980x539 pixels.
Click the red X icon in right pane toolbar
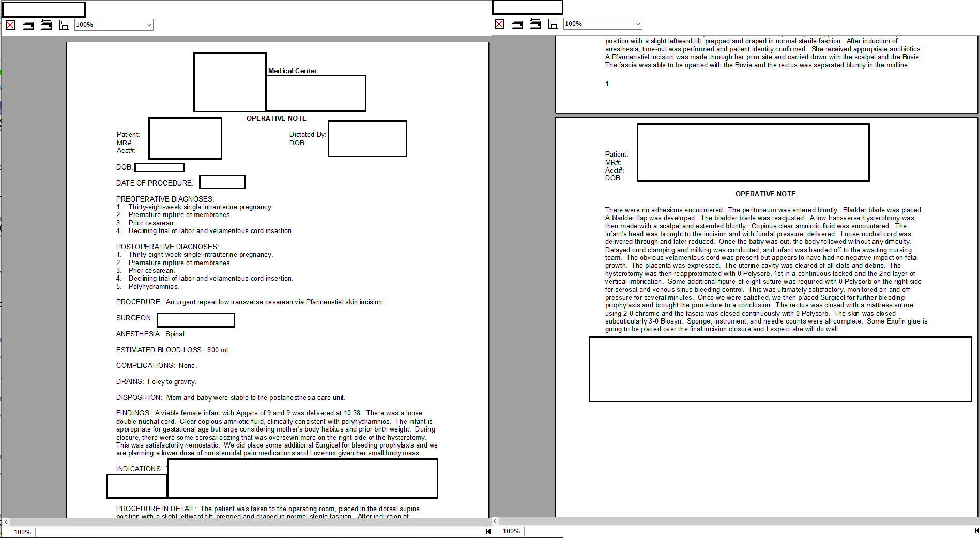coord(499,24)
